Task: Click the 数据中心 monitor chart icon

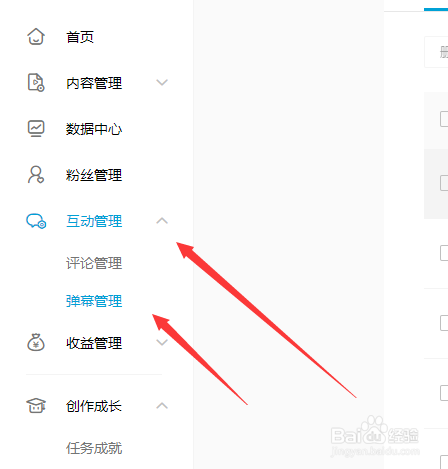Action: (36, 129)
